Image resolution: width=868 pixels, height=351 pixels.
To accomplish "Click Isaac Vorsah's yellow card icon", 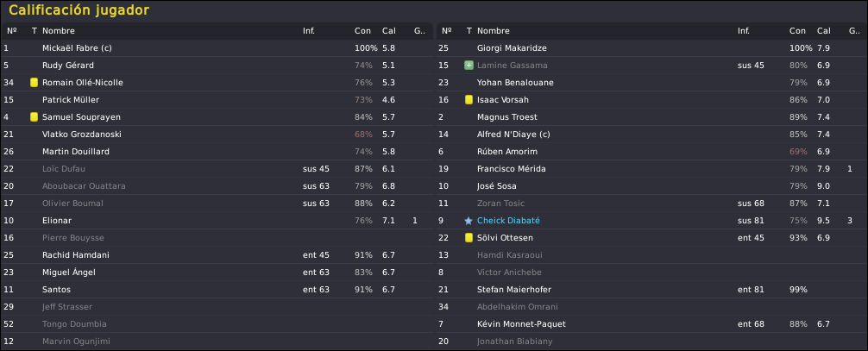I will tap(469, 100).
